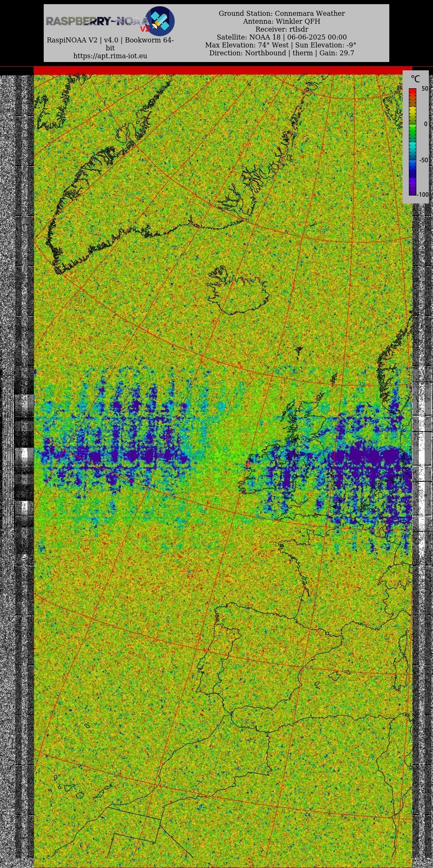Image resolution: width=433 pixels, height=868 pixels.
Task: Click the Raspberry-NOAA V2 satellite logo icon
Action: point(160,21)
